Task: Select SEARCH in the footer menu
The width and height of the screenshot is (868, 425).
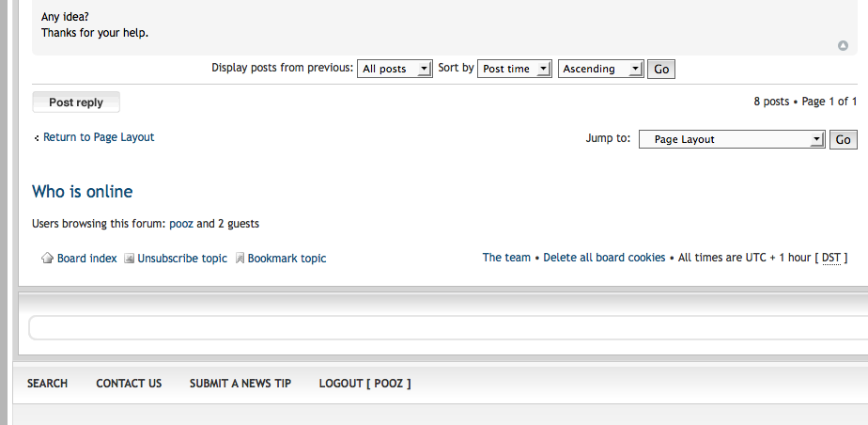Action: (47, 384)
